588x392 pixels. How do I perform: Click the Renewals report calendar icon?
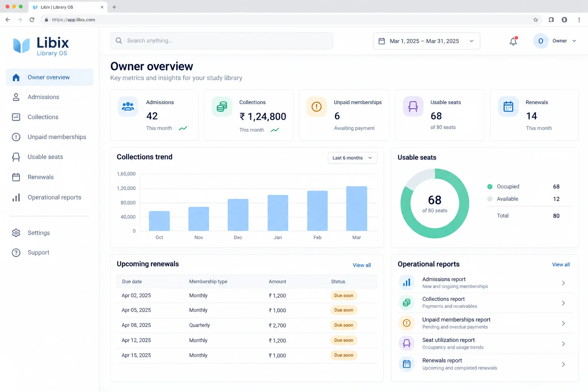pyautogui.click(x=407, y=364)
